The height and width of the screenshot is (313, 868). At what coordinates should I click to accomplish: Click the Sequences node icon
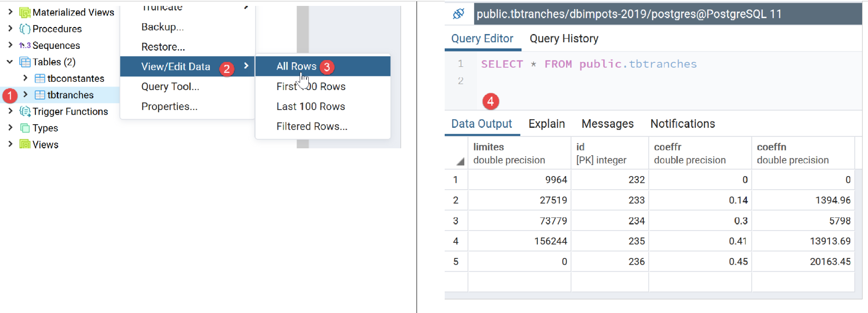click(25, 45)
